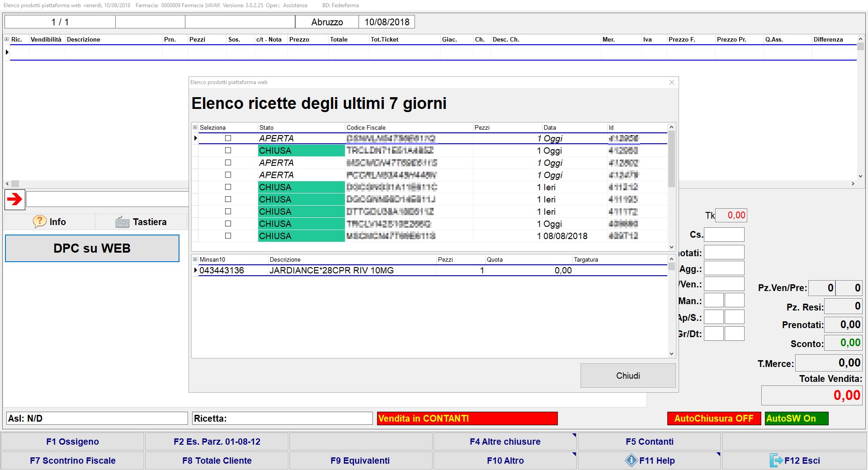Check the box in first APERTA row
Screen dimensions: 868x470
point(228,138)
